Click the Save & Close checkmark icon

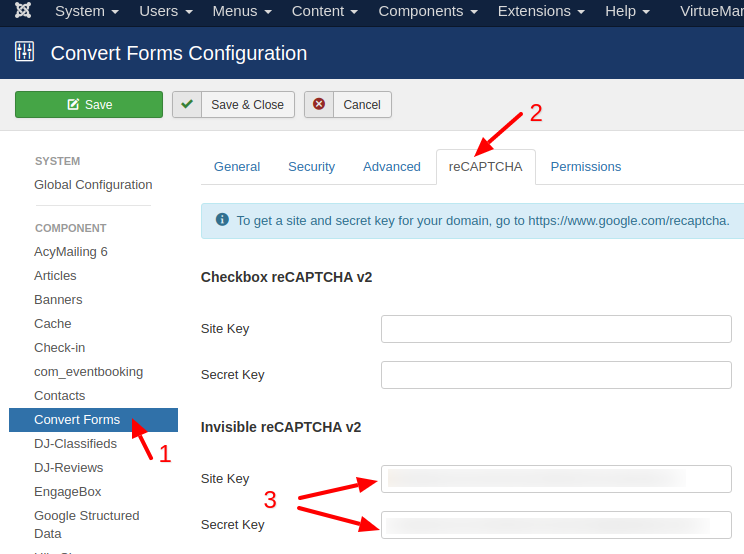pyautogui.click(x=187, y=105)
